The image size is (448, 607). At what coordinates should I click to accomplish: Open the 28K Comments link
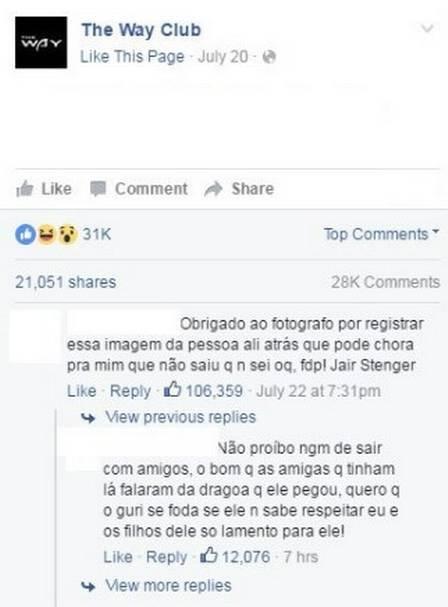pos(385,282)
